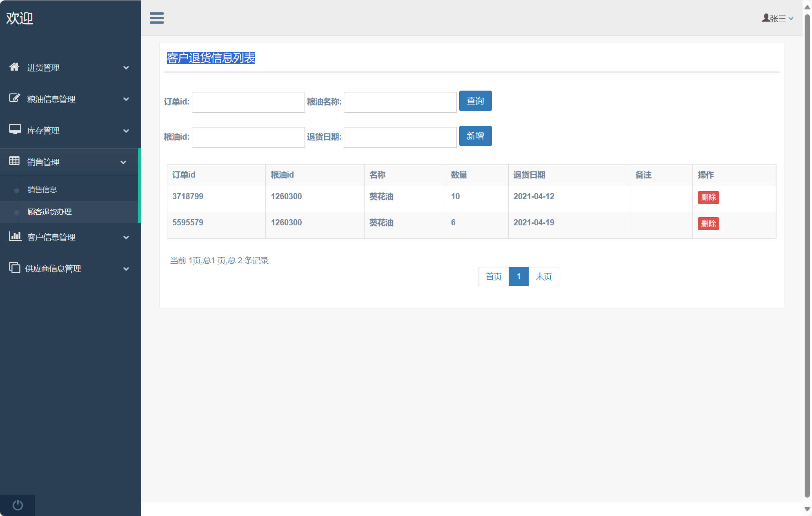
Task: Open the 张三 user dropdown arrow
Action: coord(791,19)
